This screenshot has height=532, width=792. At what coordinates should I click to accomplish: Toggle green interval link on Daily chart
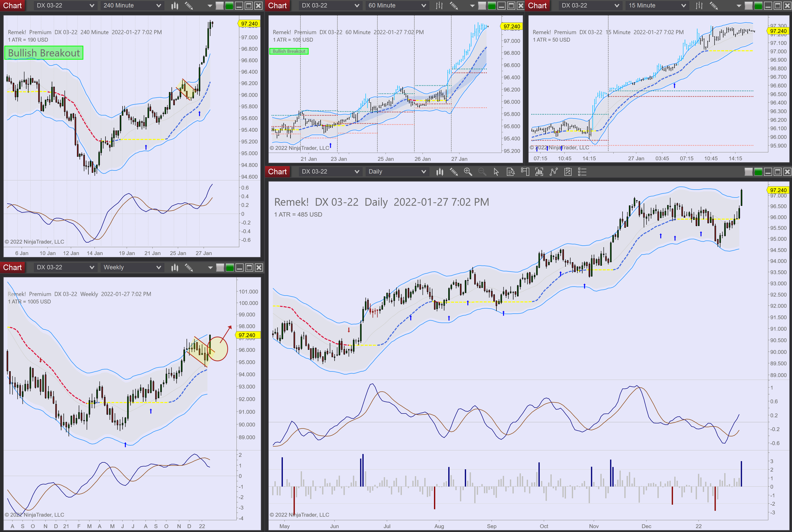tap(758, 172)
